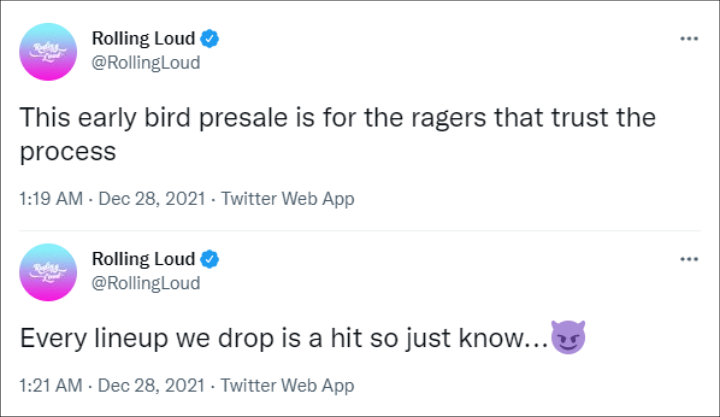Click @RollingLoud handle on the lineup tweet

pos(146,282)
